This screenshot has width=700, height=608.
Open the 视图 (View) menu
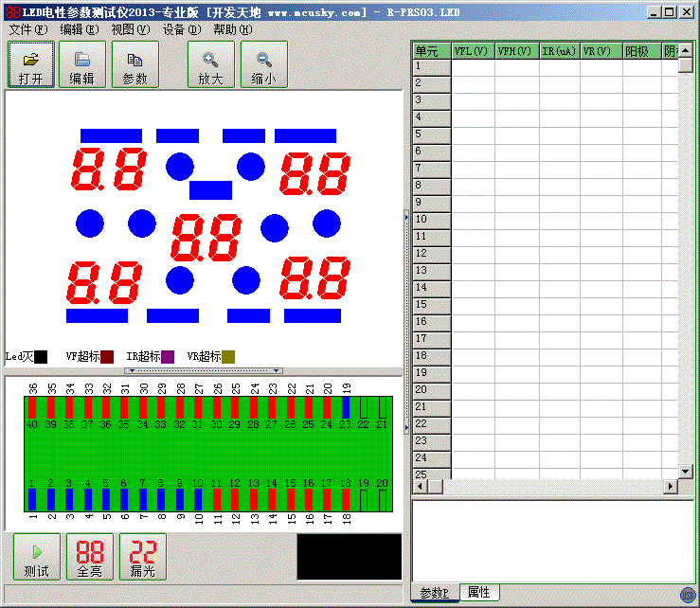point(130,29)
